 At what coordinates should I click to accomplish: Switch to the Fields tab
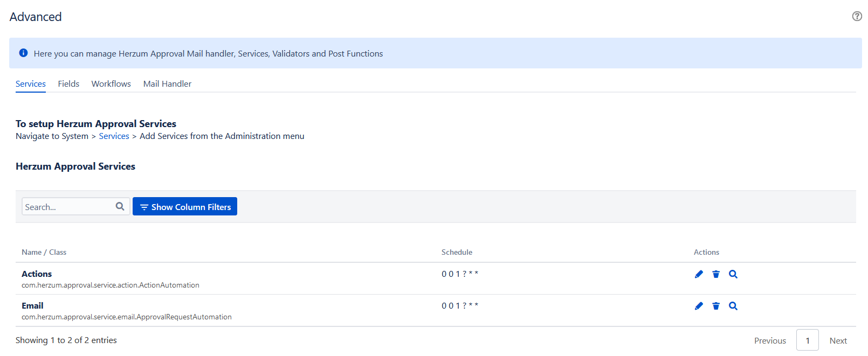pyautogui.click(x=68, y=84)
